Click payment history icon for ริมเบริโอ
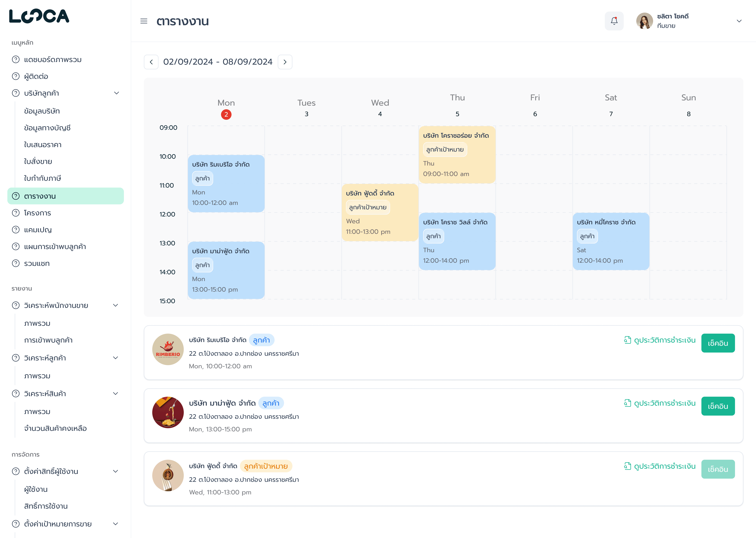The height and width of the screenshot is (538, 756). click(x=628, y=340)
